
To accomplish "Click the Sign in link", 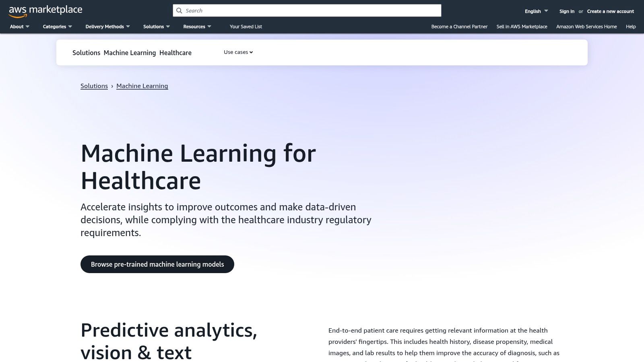I will pos(566,11).
